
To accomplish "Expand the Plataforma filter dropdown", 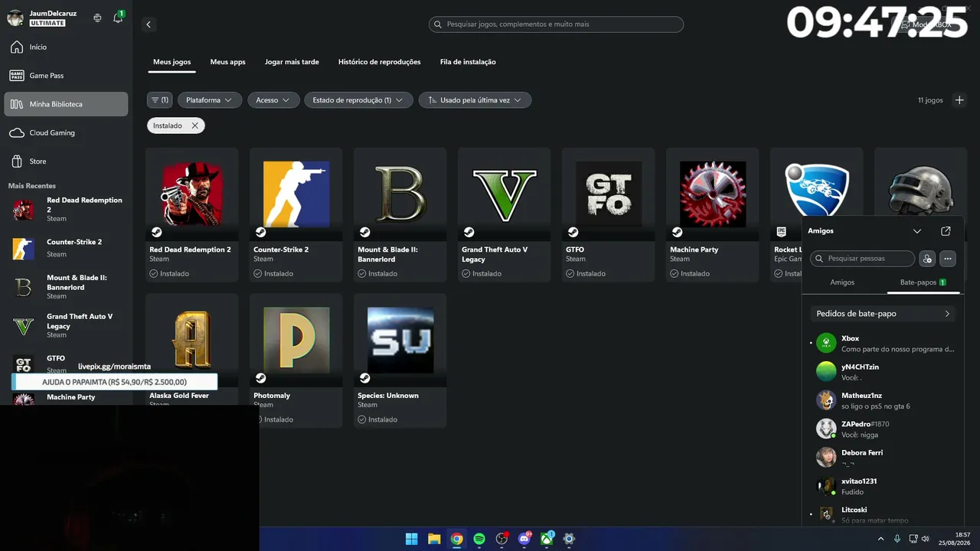I will tap(210, 100).
